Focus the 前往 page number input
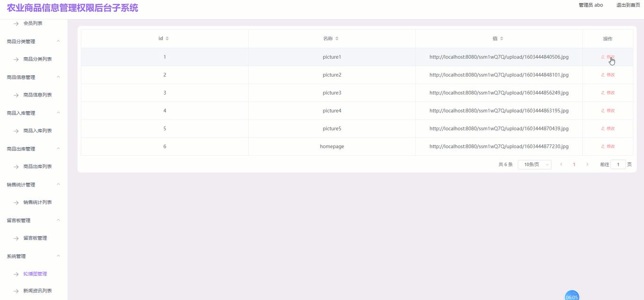Screen dimensions: 644x300 pos(618,165)
